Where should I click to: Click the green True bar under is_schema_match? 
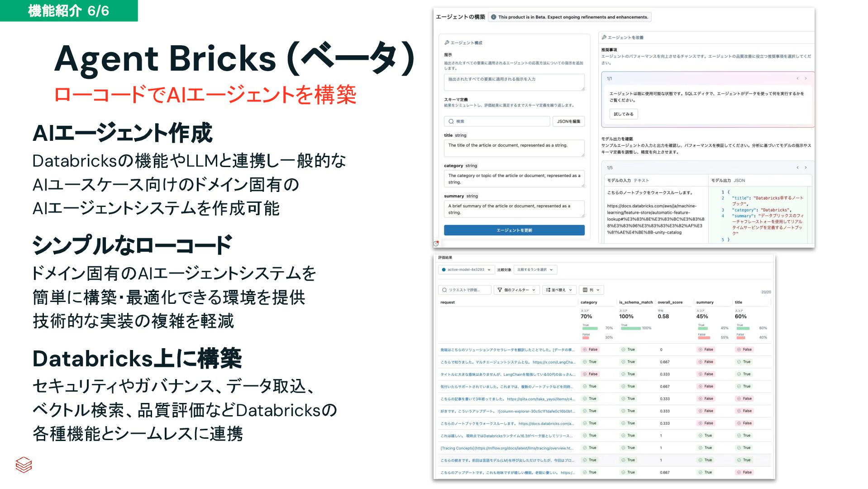click(631, 328)
